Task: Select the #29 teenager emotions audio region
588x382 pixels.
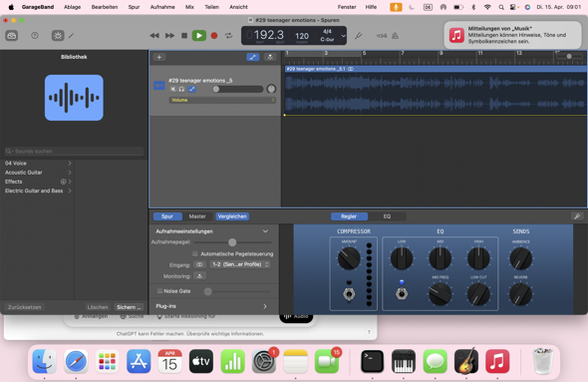Action: (x=436, y=90)
